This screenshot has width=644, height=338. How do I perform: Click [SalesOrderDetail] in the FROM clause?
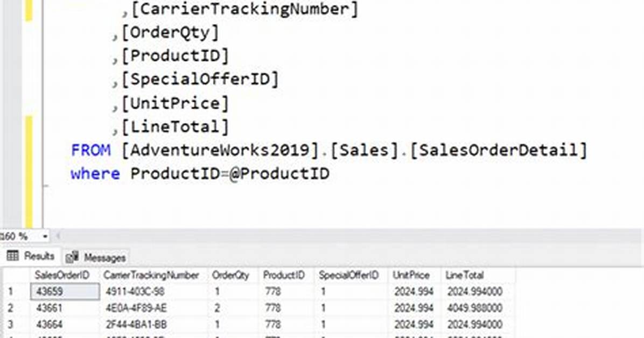tap(498, 150)
